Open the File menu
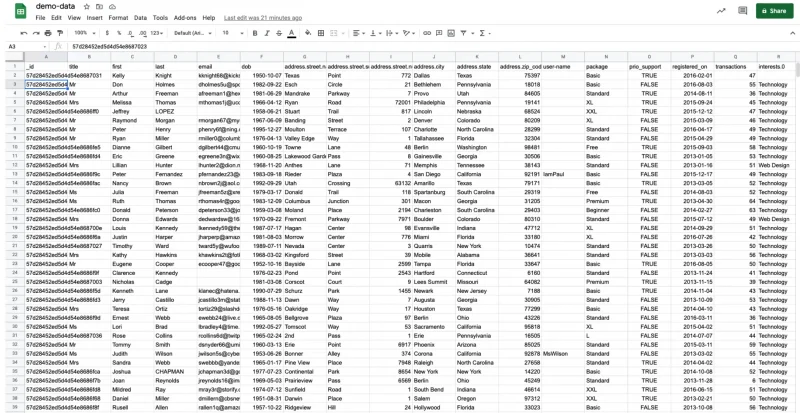 (x=40, y=18)
